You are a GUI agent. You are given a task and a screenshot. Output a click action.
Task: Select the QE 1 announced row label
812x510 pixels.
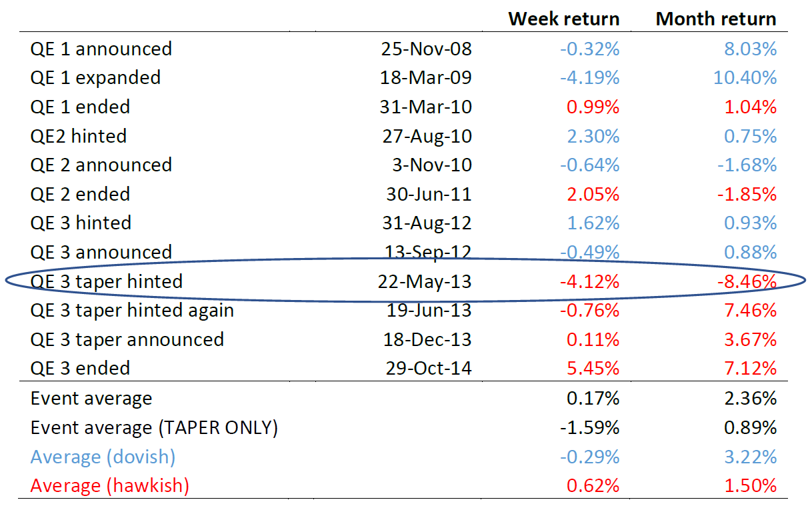101,49
